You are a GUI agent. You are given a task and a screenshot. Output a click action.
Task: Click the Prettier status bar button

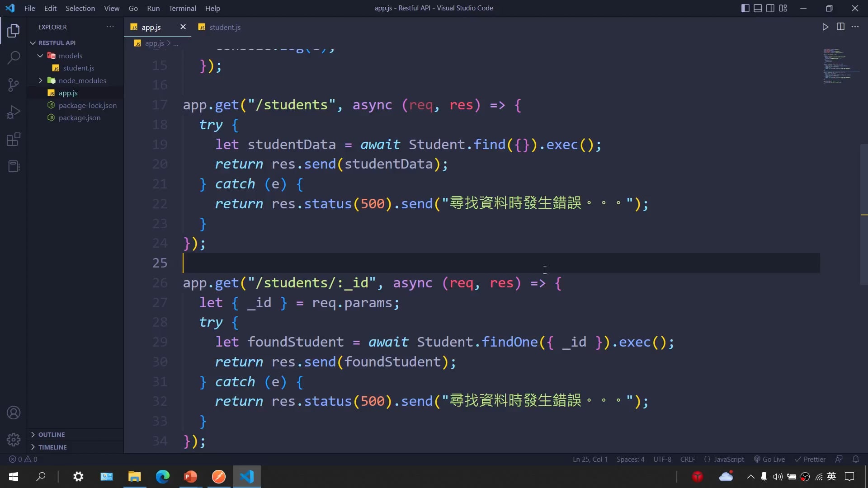[810, 459]
